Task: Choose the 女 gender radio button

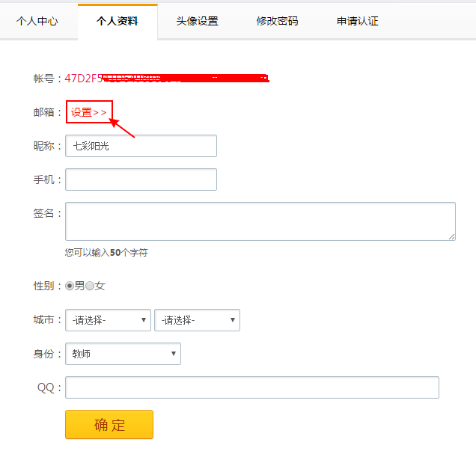Action: [x=90, y=286]
